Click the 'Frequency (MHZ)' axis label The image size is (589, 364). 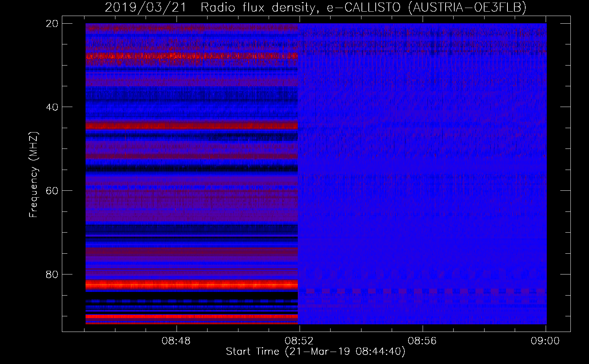(x=33, y=175)
